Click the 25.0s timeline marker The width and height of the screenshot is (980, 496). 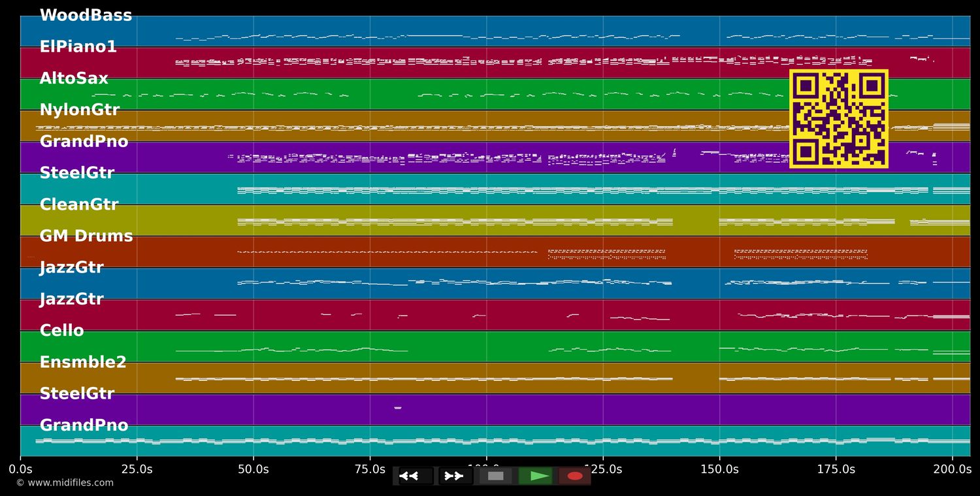(137, 469)
